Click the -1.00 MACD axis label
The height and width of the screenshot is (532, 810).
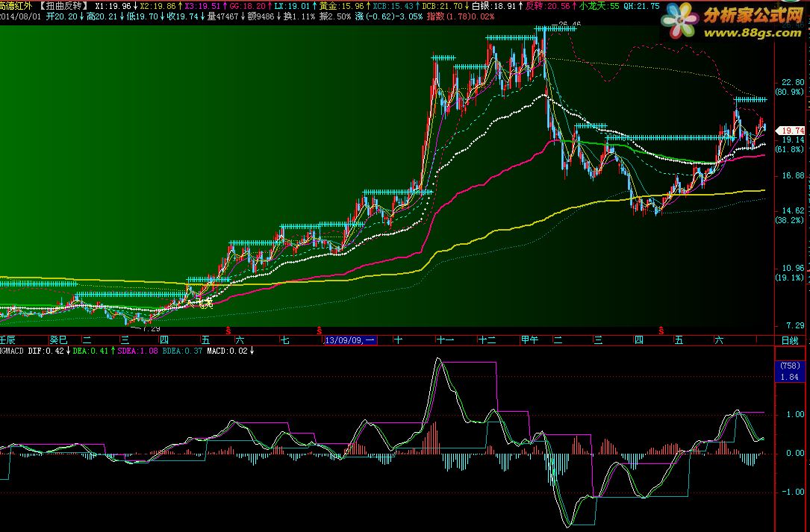point(793,492)
